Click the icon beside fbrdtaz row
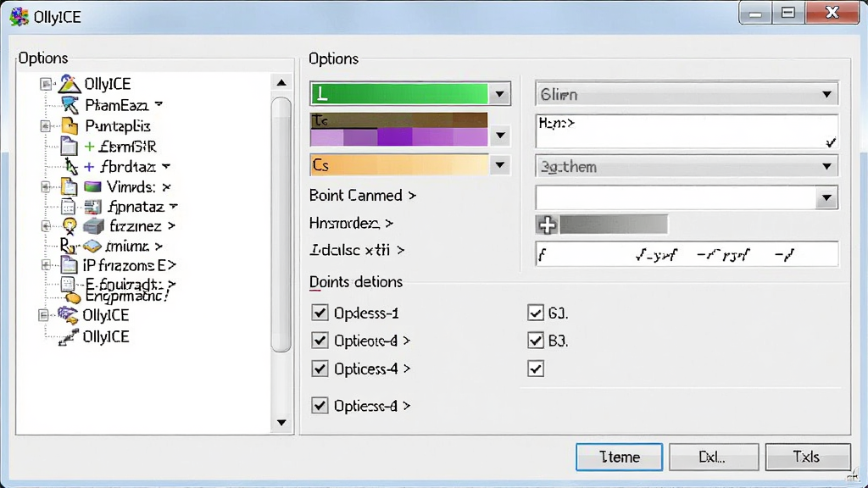Viewport: 868px width, 488px height. [x=71, y=167]
